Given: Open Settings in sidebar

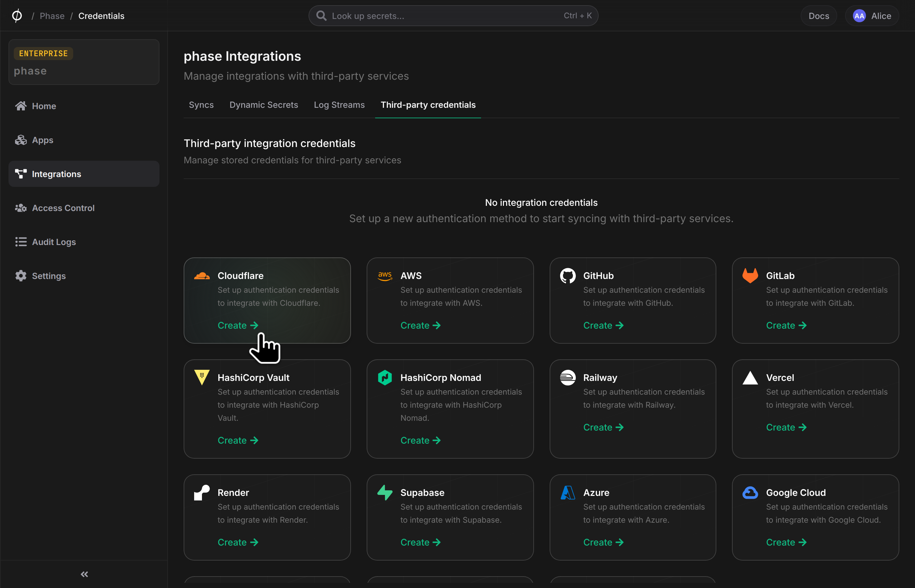Looking at the screenshot, I should click(84, 276).
